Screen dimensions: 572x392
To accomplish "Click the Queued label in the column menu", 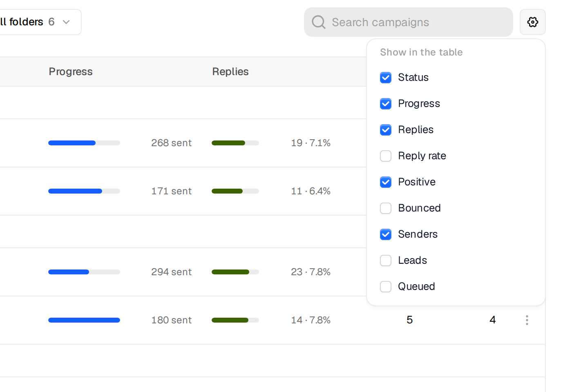I will click(416, 287).
